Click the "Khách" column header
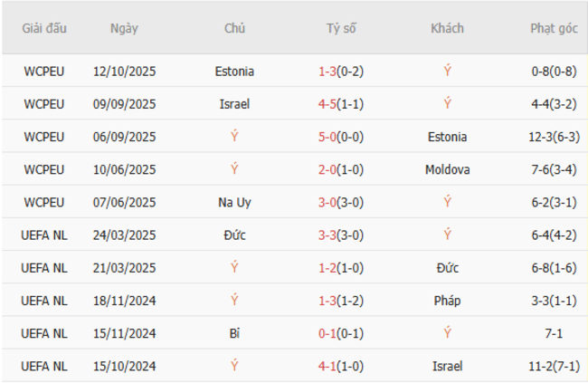The width and height of the screenshot is (588, 383). (x=447, y=28)
